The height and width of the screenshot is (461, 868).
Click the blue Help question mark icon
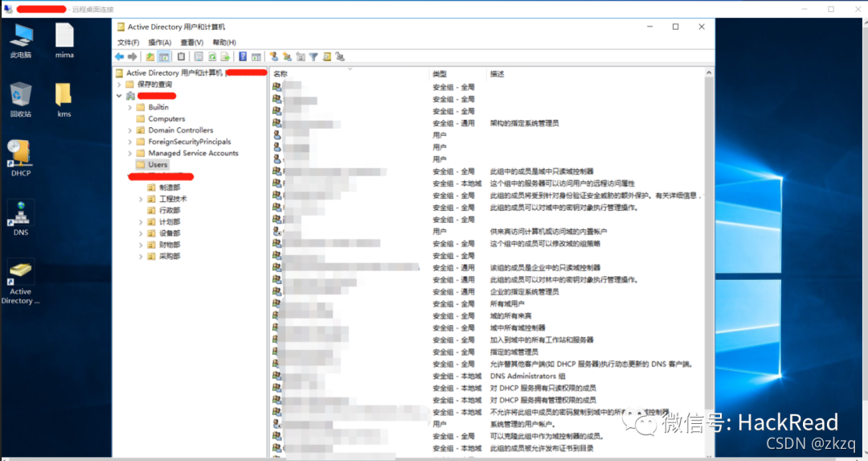243,56
